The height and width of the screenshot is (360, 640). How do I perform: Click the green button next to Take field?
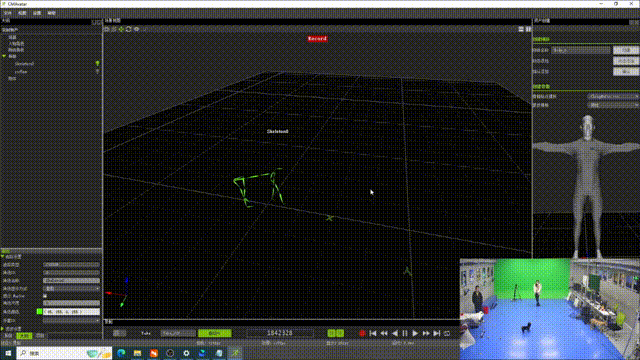[215, 333]
